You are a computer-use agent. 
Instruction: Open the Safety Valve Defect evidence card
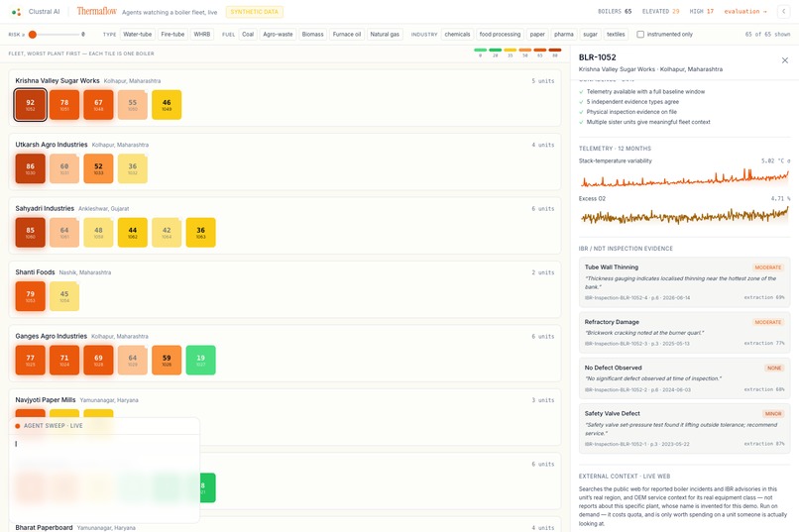(x=684, y=428)
